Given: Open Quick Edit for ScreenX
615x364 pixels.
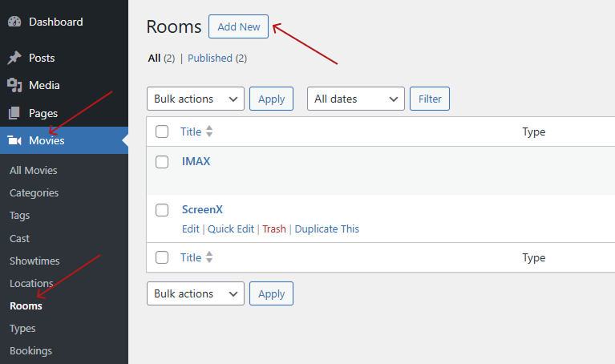Looking at the screenshot, I should point(231,229).
